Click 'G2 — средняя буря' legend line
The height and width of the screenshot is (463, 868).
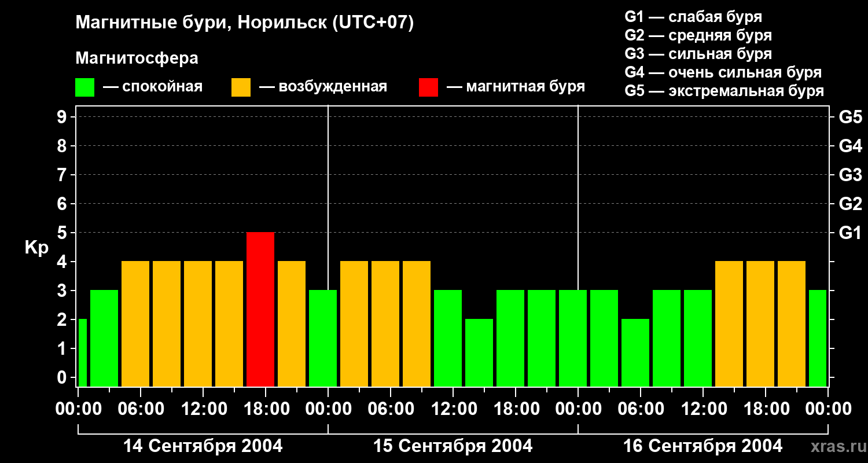[698, 35]
